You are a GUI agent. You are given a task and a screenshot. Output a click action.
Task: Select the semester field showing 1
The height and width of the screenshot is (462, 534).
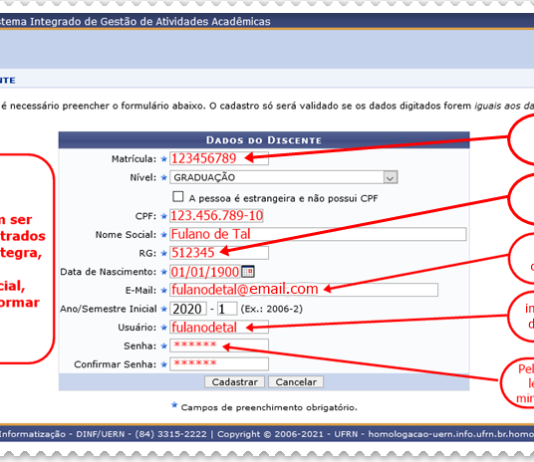coord(227,309)
